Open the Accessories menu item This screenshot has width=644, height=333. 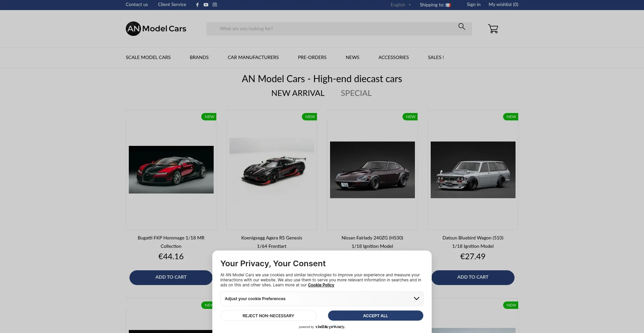393,57
